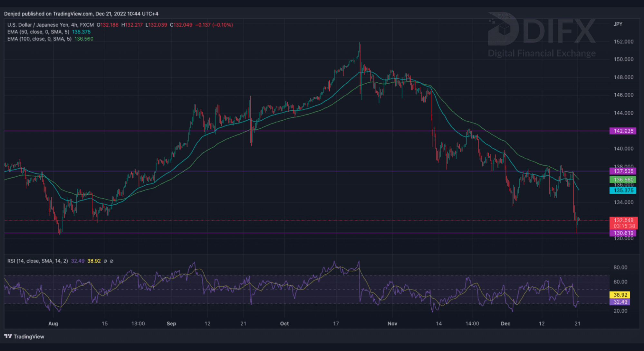
Task: Click the green EMA 100 label 136.560
Action: coord(623,180)
